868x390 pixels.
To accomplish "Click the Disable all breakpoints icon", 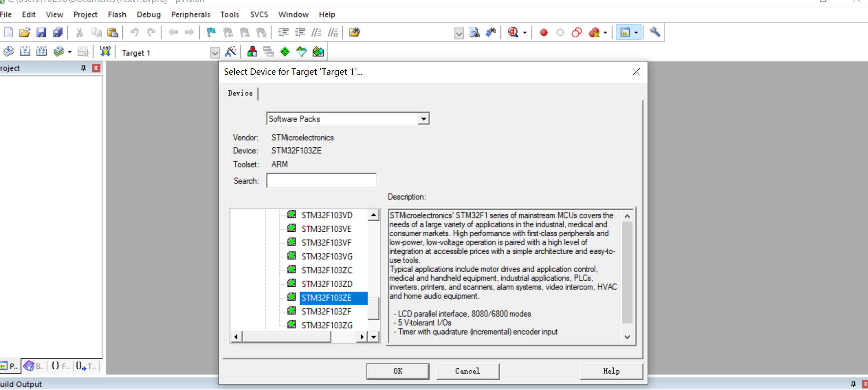I will coord(577,32).
